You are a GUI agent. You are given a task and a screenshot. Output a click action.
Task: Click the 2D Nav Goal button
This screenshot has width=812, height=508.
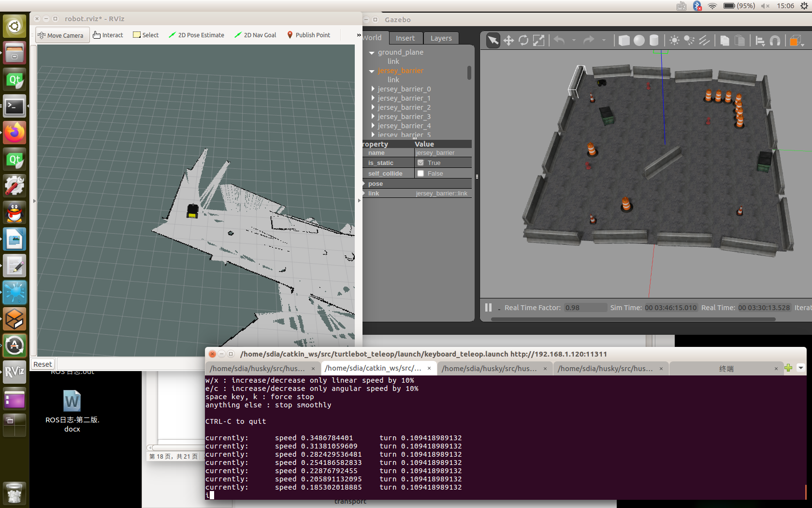click(255, 35)
